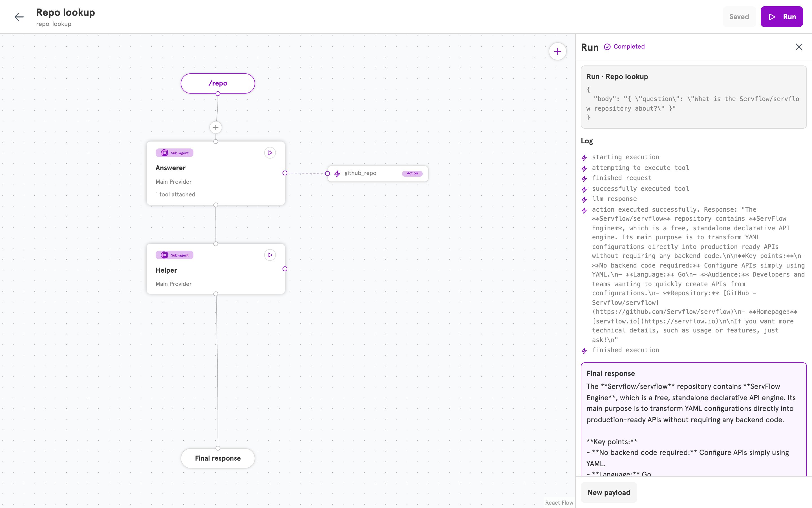Click the 'starting execution' log entry
The image size is (812, 508).
(x=625, y=157)
